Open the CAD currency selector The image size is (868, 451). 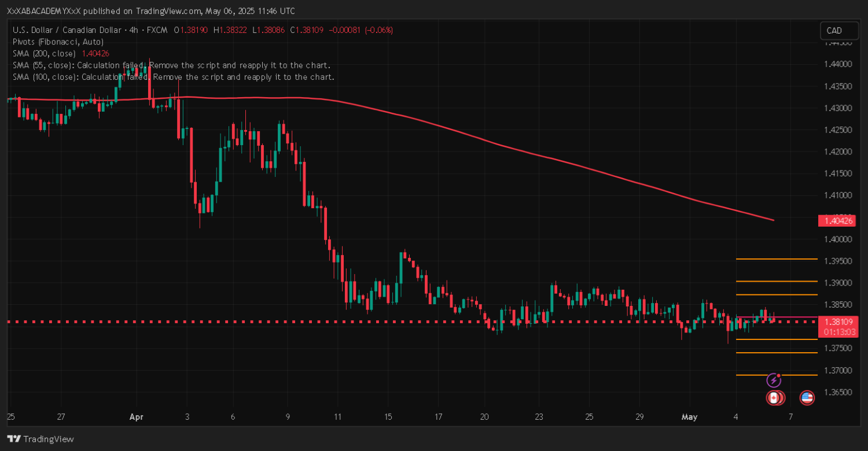pyautogui.click(x=834, y=31)
